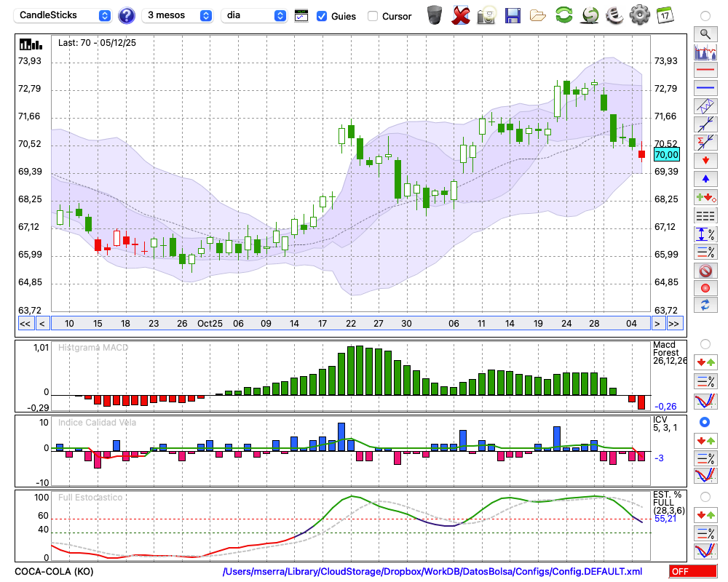Image resolution: width=728 pixels, height=582 pixels.
Task: Open the CandleSticks chart type dropdown
Action: click(64, 15)
